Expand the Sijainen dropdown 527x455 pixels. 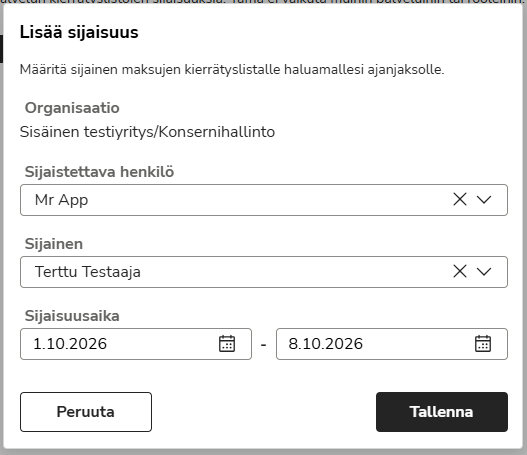pos(484,272)
